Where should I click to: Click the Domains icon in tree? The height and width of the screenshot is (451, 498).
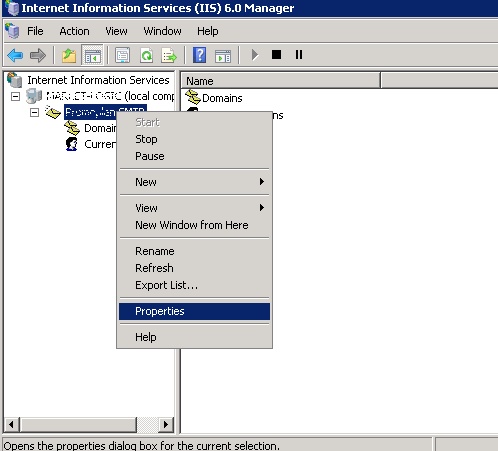pyautogui.click(x=72, y=128)
